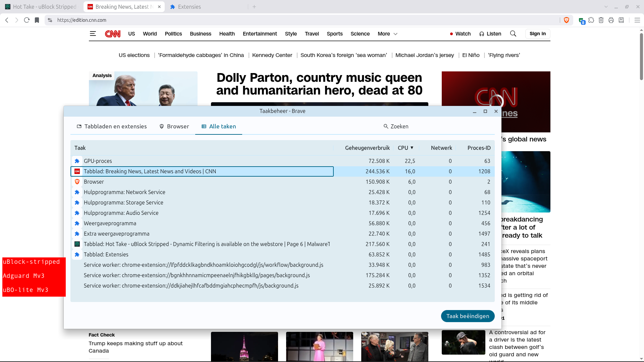
Task: Close the Breaking News tab
Action: click(x=159, y=7)
